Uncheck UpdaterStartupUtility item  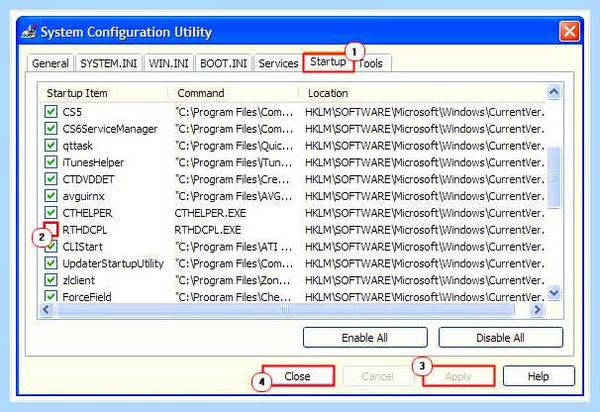pos(51,263)
